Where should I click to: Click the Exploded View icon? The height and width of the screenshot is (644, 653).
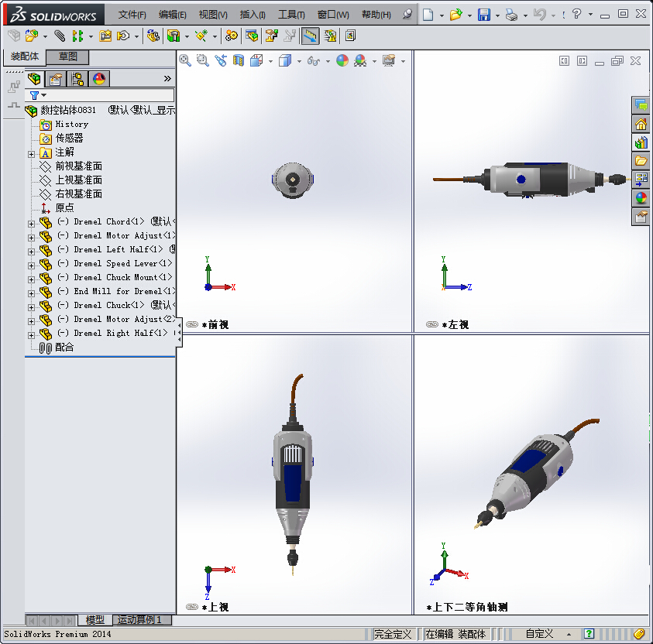coord(272,36)
